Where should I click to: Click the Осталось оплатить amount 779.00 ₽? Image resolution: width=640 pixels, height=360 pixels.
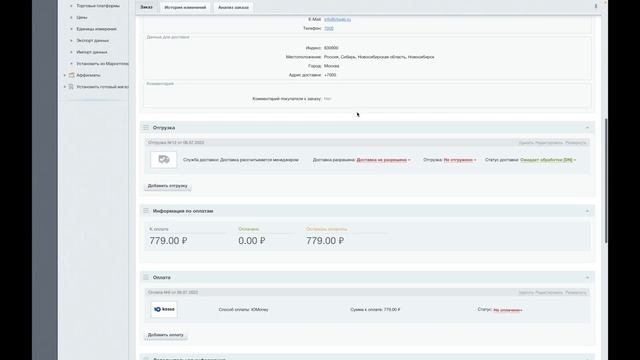pyautogui.click(x=325, y=241)
